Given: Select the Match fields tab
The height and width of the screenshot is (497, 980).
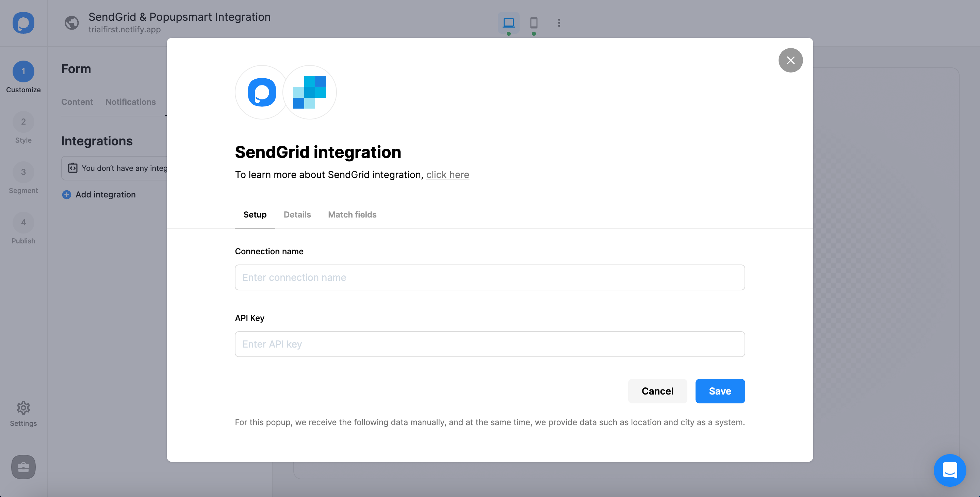Looking at the screenshot, I should (352, 214).
